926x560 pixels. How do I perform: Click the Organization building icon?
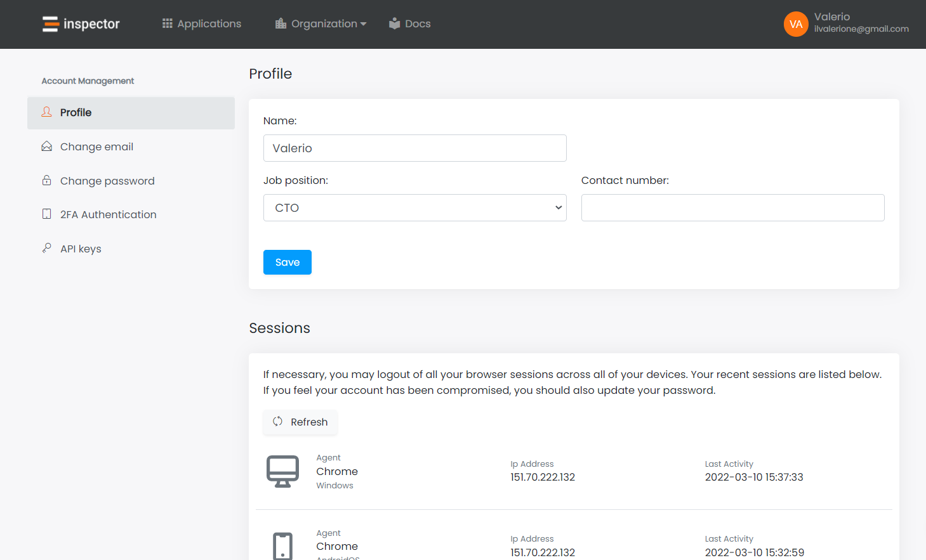[x=281, y=23]
